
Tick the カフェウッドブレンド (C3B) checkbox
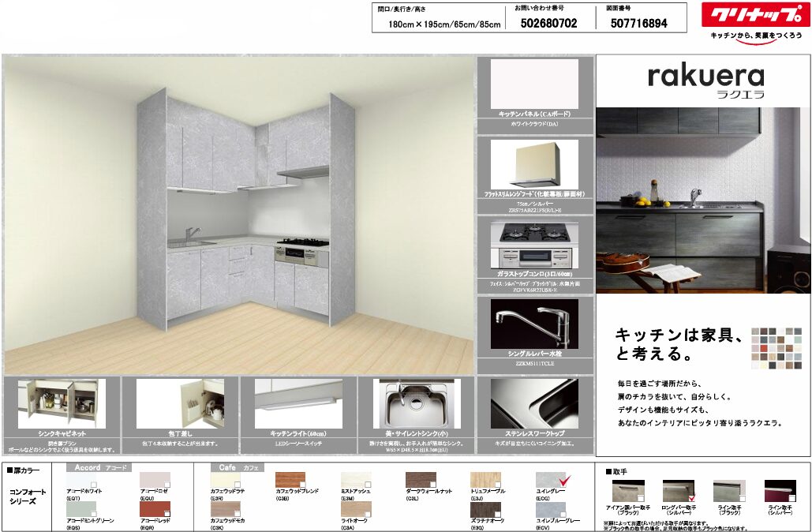[302, 485]
